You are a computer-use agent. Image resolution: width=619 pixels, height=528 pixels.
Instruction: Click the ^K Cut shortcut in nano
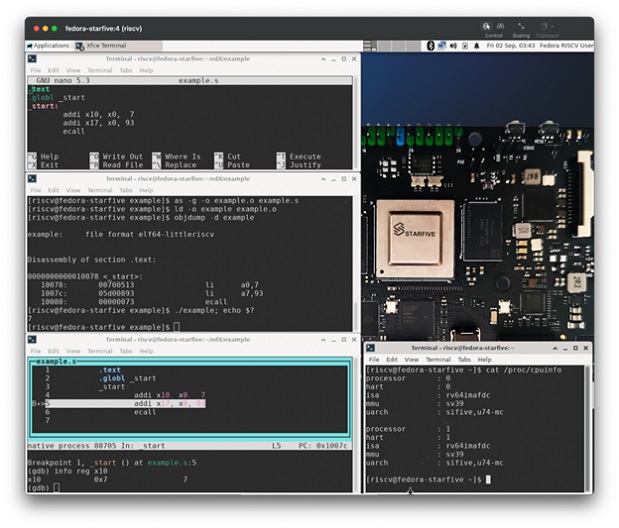(x=227, y=156)
